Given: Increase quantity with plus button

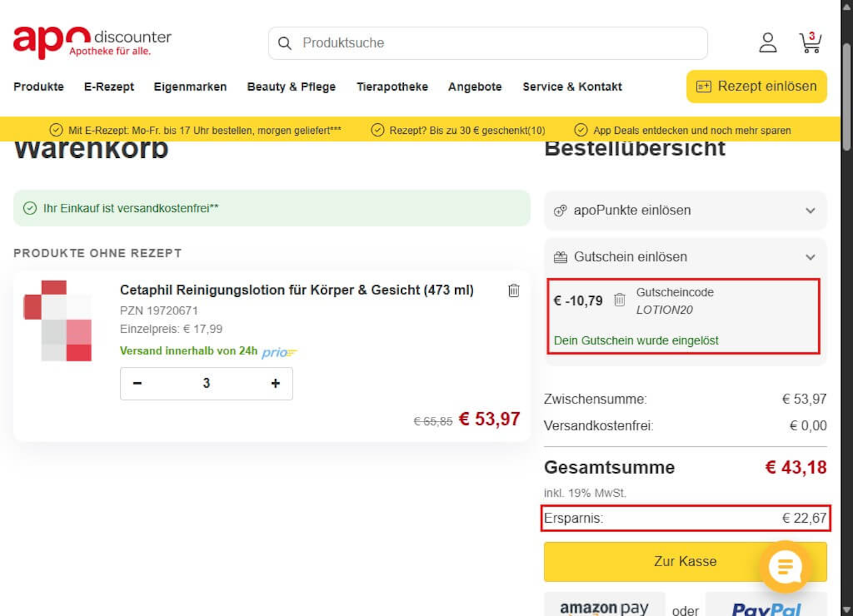Looking at the screenshot, I should pyautogui.click(x=275, y=384).
